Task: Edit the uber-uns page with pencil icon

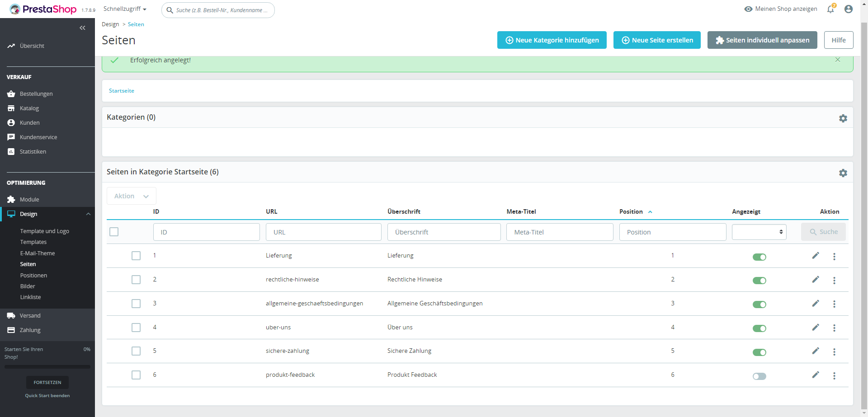Action: click(816, 328)
